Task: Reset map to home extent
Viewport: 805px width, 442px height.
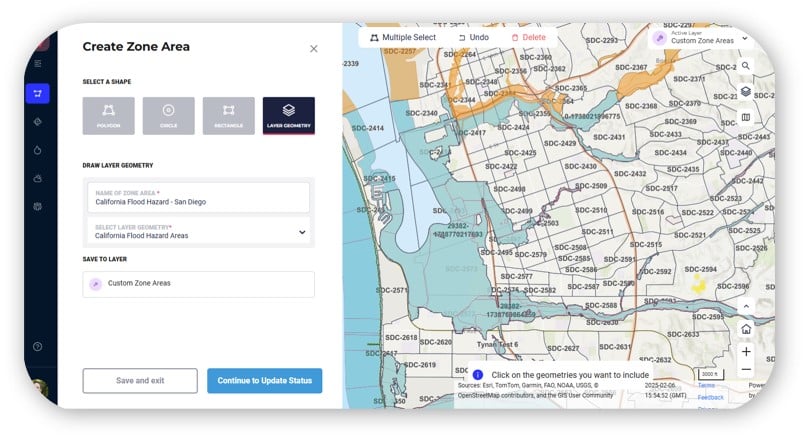Action: (x=746, y=329)
